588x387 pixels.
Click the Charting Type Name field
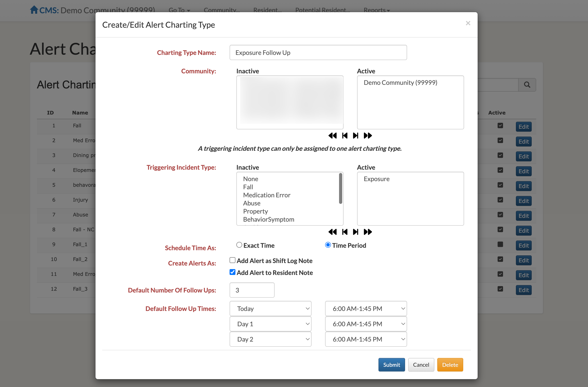tap(318, 53)
